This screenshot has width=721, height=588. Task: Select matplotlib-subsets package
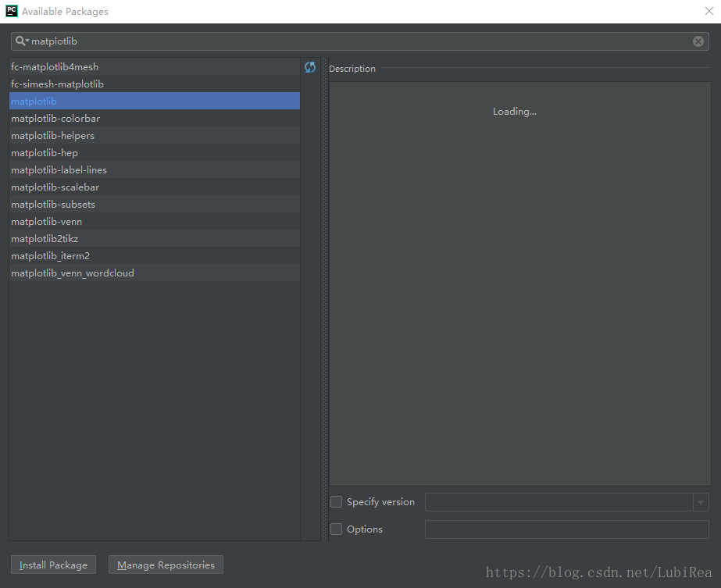155,204
